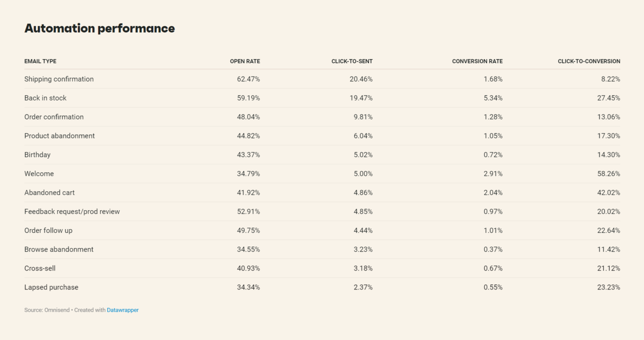Select the Shipping confirmation row label
The image size is (644, 340).
click(59, 79)
